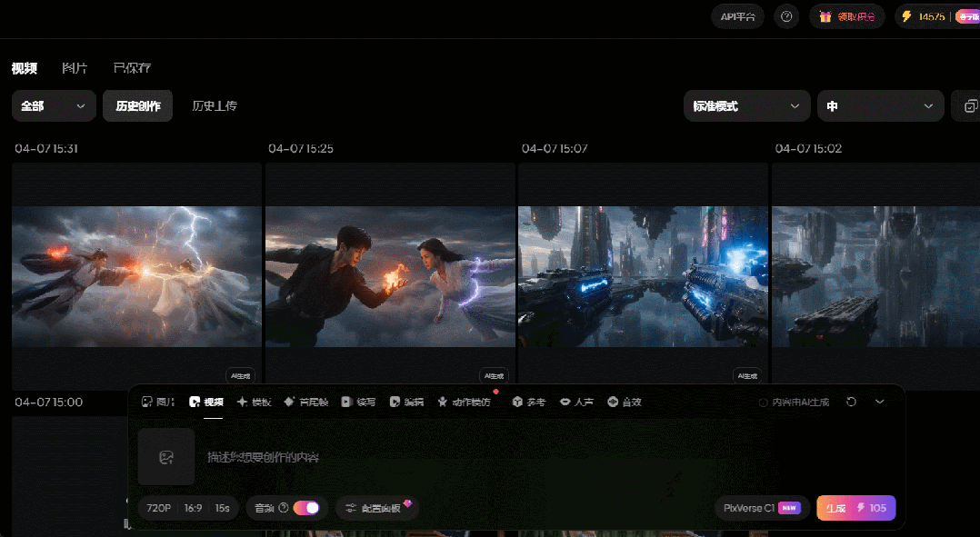This screenshot has height=537, width=980.
Task: Select the 音效 sound effects tab
Action: click(x=625, y=403)
